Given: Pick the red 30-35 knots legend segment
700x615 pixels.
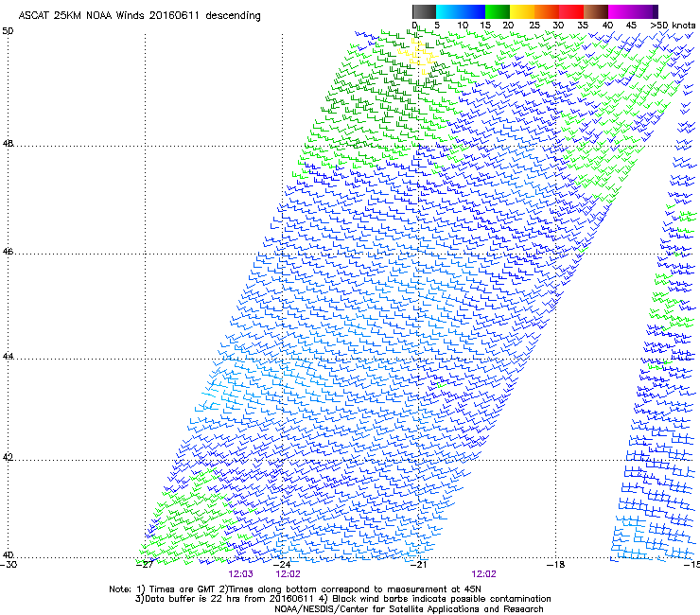Looking at the screenshot, I should pyautogui.click(x=571, y=11).
